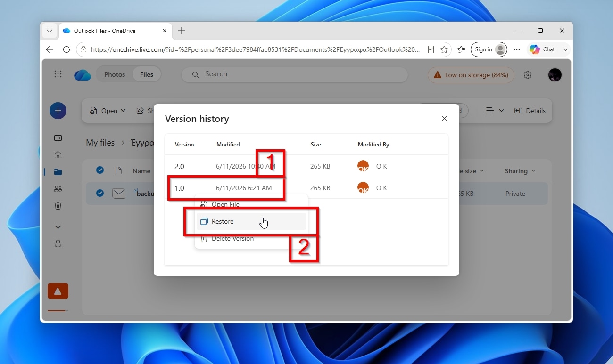Close the Version history dialog
The height and width of the screenshot is (364, 613).
tap(444, 119)
